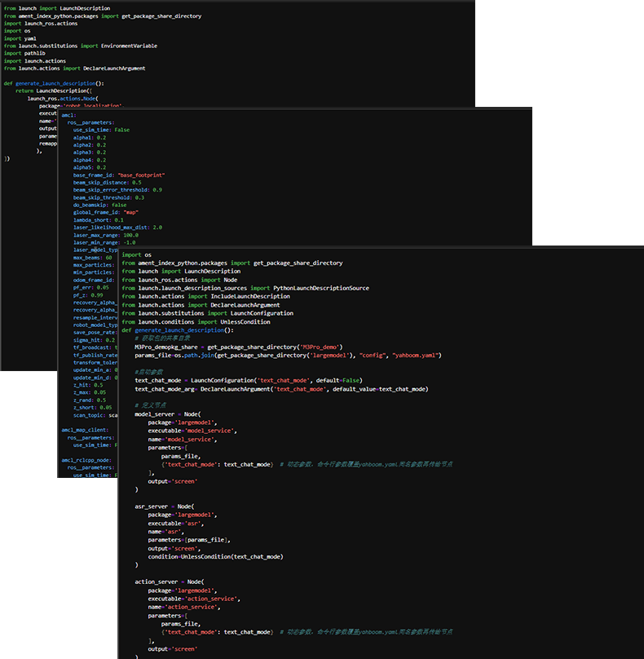Click 'lambda_short: 0.1' line
Viewport: 644px width, 659px height.
[x=99, y=220]
